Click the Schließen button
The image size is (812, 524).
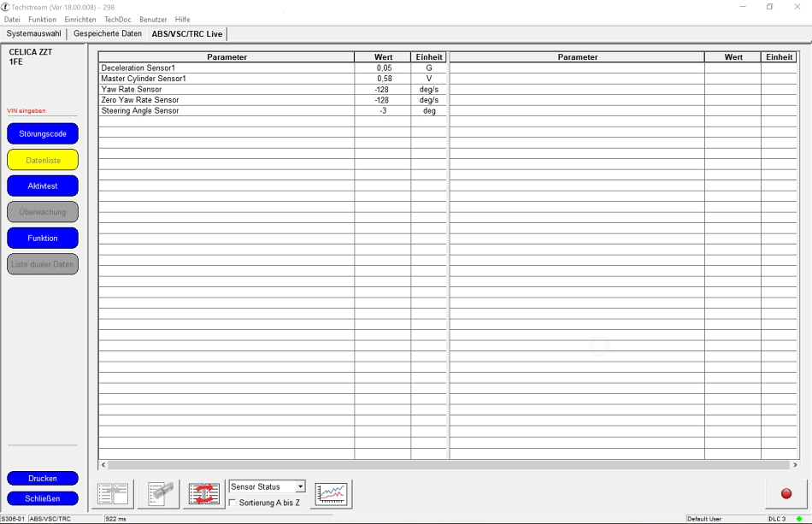43,498
